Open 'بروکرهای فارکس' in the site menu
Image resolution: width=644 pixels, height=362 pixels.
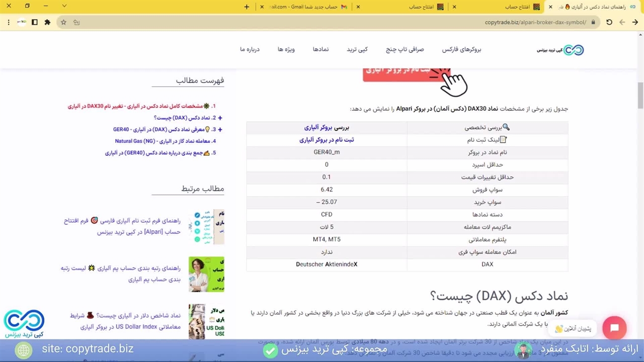[461, 49]
